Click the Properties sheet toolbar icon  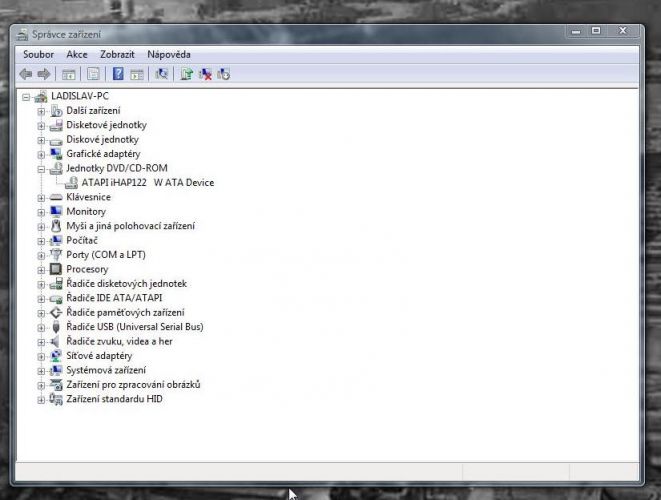pos(93,74)
